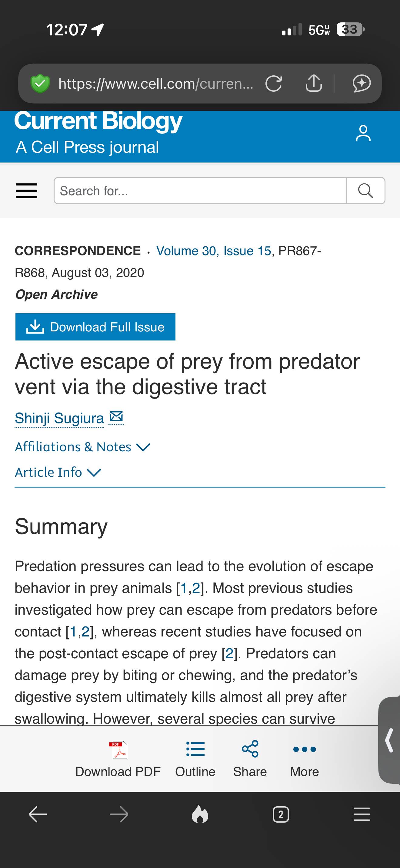Open the user account profile icon
This screenshot has width=400, height=868.
(363, 133)
